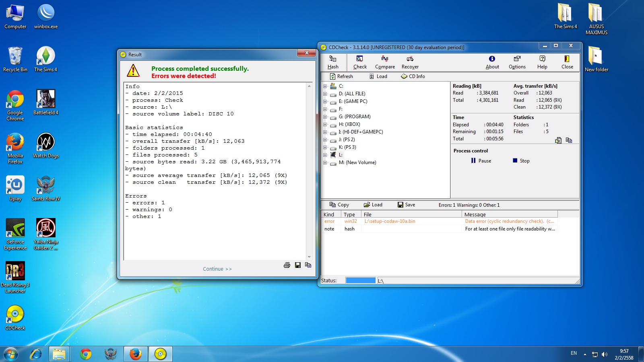
Task: Stop the check process
Action: (521, 161)
